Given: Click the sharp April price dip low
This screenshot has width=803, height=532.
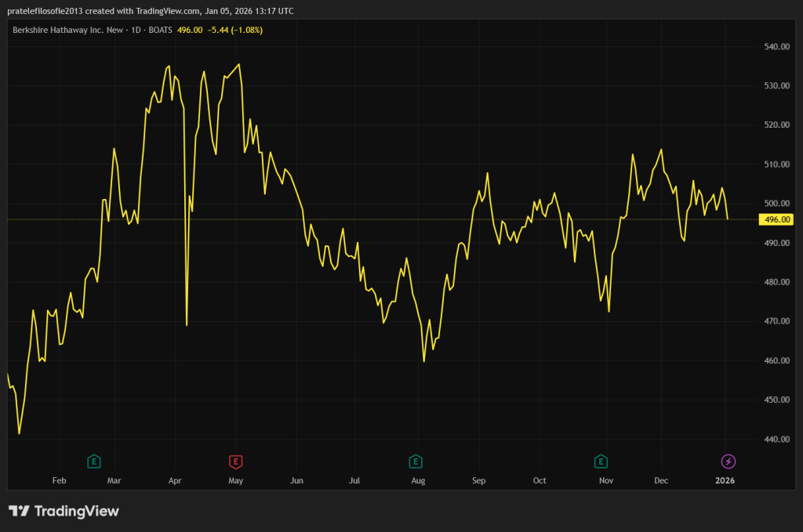Looking at the screenshot, I should (x=187, y=324).
